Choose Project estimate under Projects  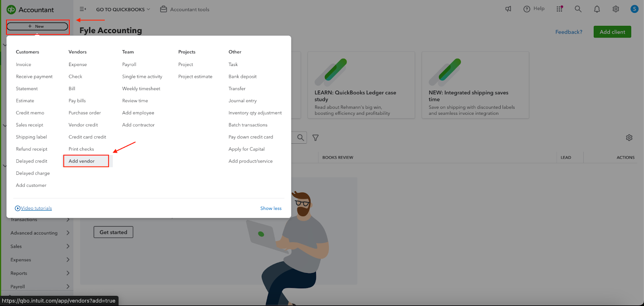coord(195,76)
